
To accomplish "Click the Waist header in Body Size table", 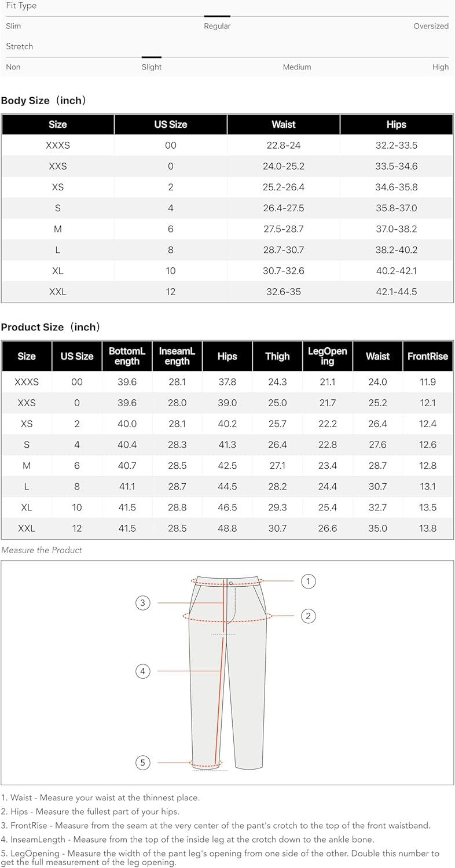I will coord(284,124).
